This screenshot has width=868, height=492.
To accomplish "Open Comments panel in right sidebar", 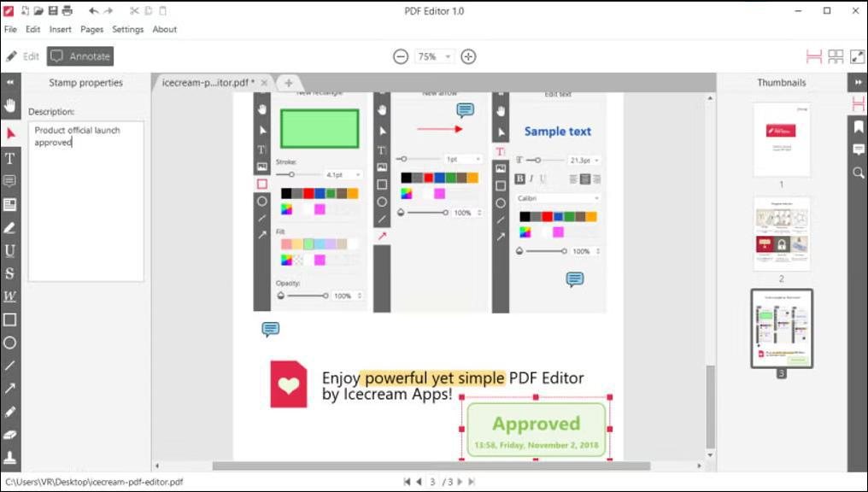I will (858, 149).
